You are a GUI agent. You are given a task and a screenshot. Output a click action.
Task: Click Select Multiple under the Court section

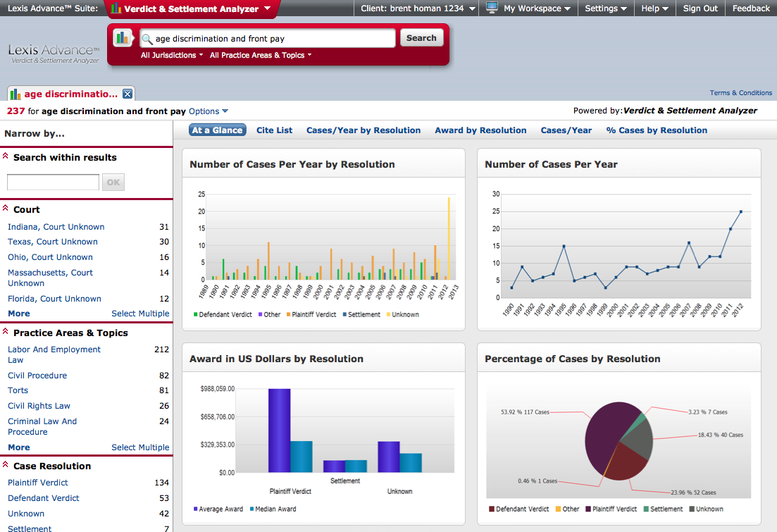pyautogui.click(x=140, y=314)
